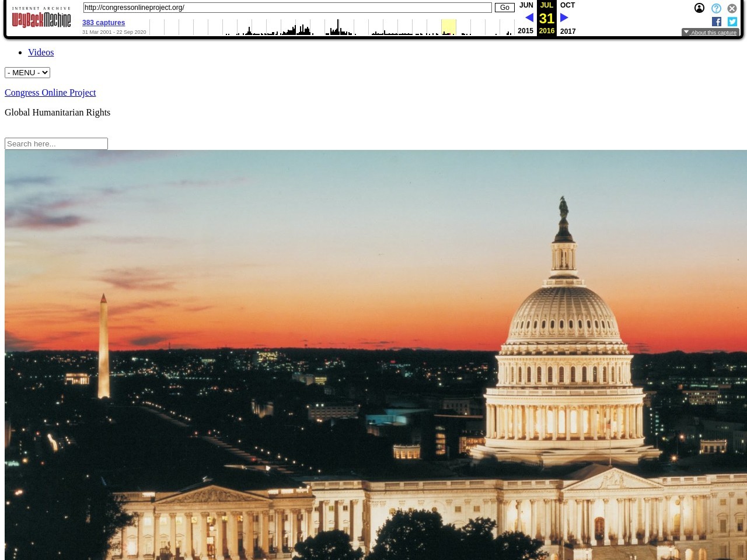Share capture on Twitter
Viewport: 747px width, 560px height.
point(732,22)
